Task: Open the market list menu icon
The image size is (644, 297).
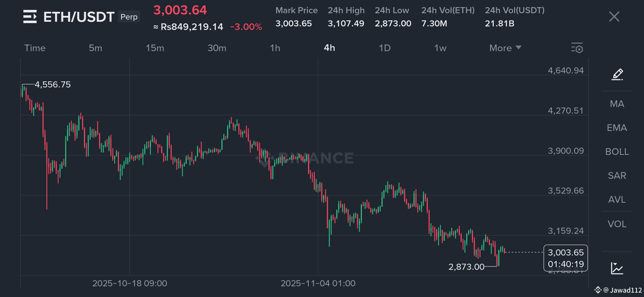Action: [x=30, y=16]
